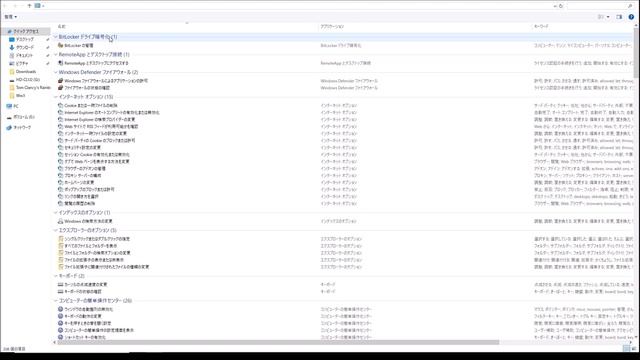This screenshot has width=640, height=360.
Task: Collapse the BitLocker ドライブ暗号化 group
Action: [x=56, y=37]
